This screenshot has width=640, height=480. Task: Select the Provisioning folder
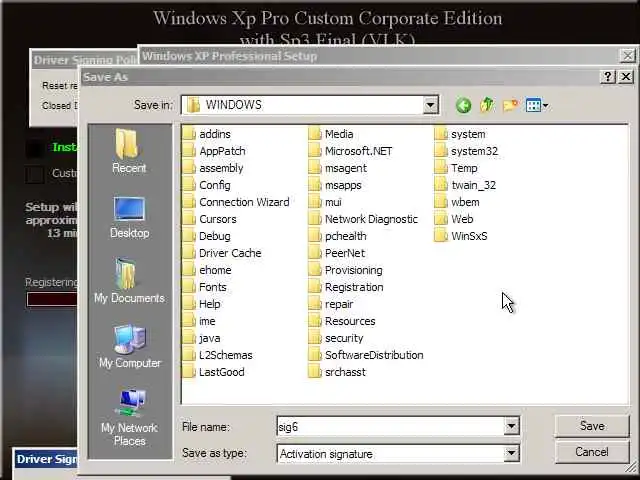346,270
